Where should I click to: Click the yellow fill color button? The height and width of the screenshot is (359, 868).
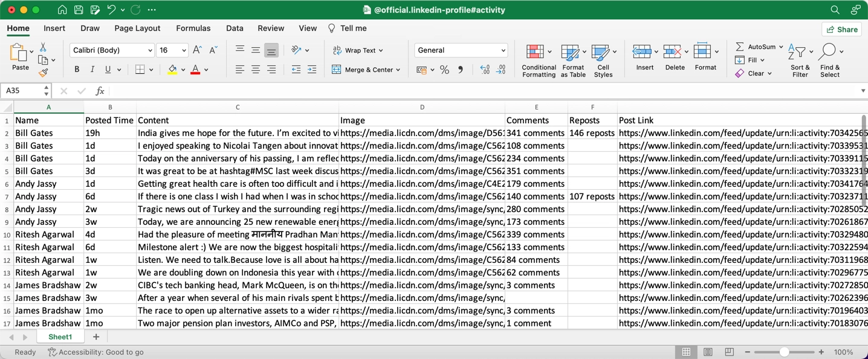click(172, 70)
